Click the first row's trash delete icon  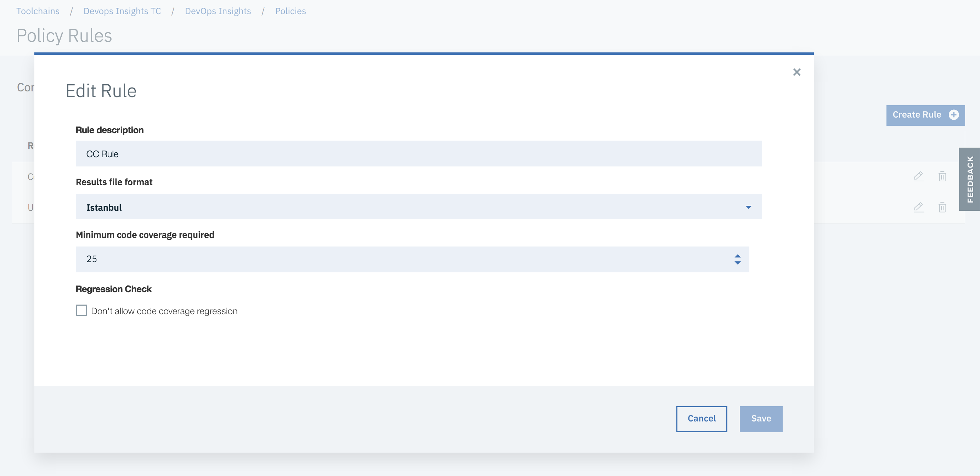tap(942, 176)
